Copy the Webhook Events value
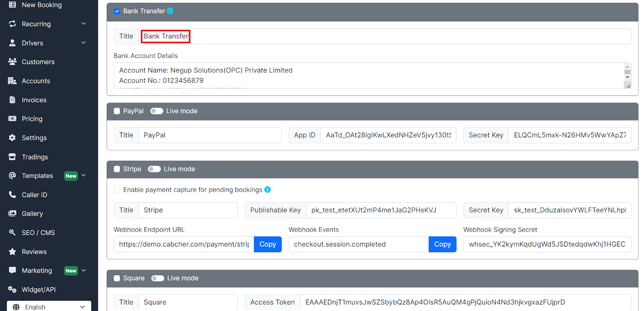Image resolution: width=644 pixels, height=311 pixels. tap(442, 244)
